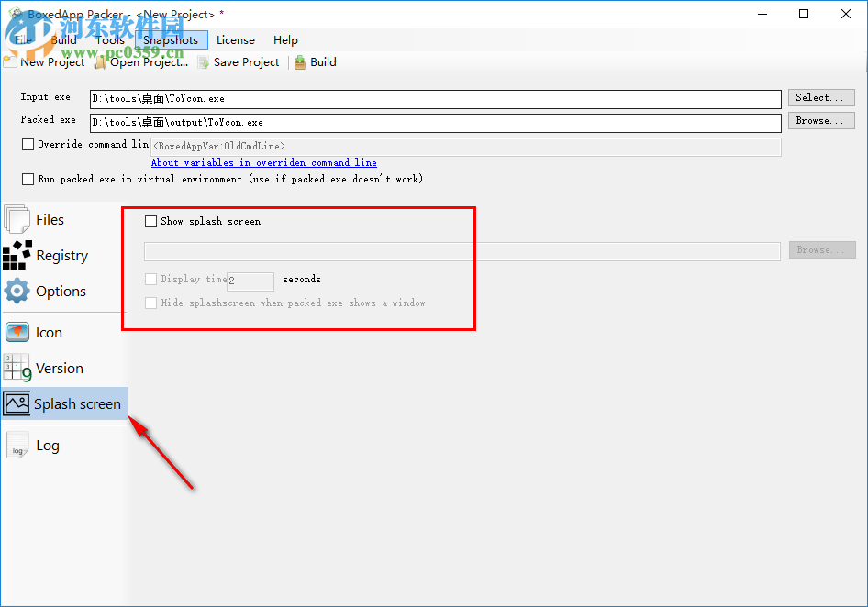Switch to the Splash screen panel
Image resolution: width=868 pixels, height=607 pixels.
click(78, 403)
